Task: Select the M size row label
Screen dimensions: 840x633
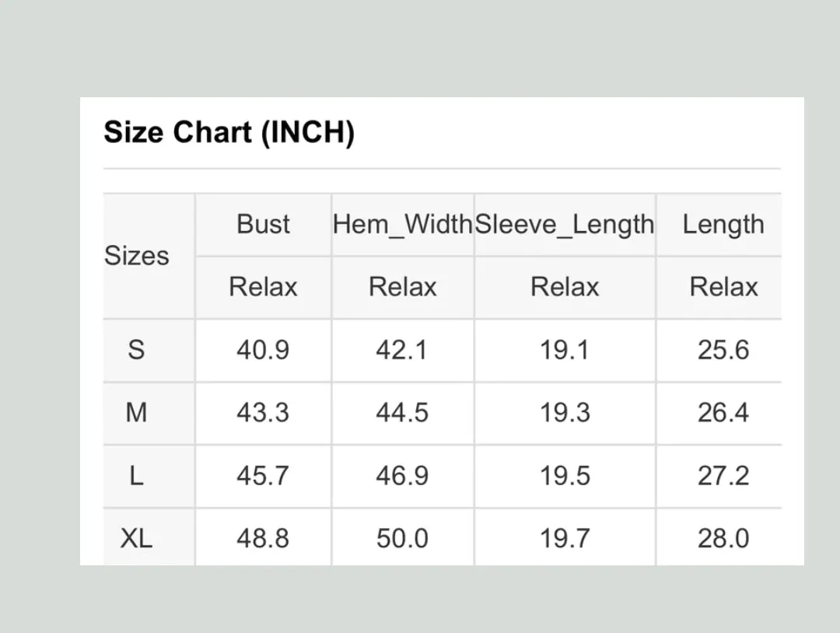Action: pyautogui.click(x=136, y=412)
